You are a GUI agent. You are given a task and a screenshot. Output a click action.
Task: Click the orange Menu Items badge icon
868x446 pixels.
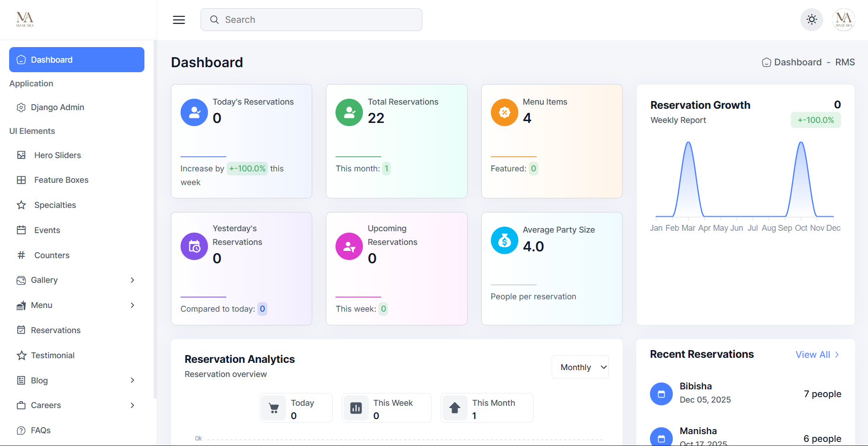504,112
